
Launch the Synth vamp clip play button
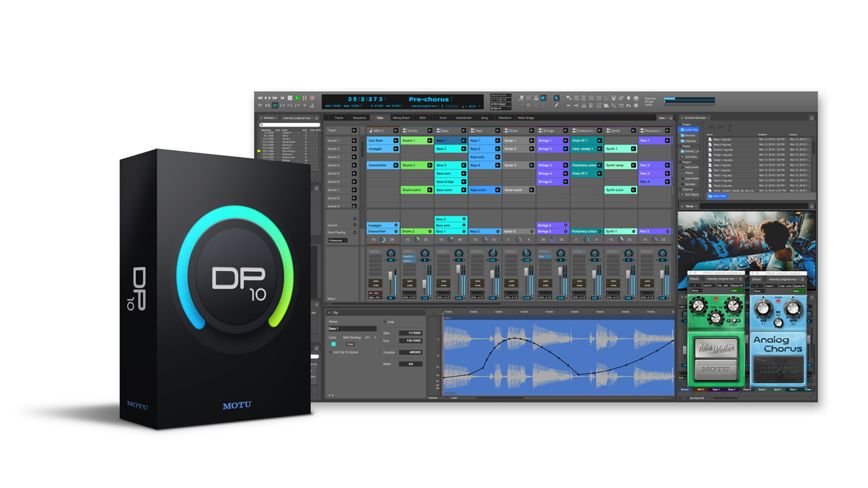point(634,165)
